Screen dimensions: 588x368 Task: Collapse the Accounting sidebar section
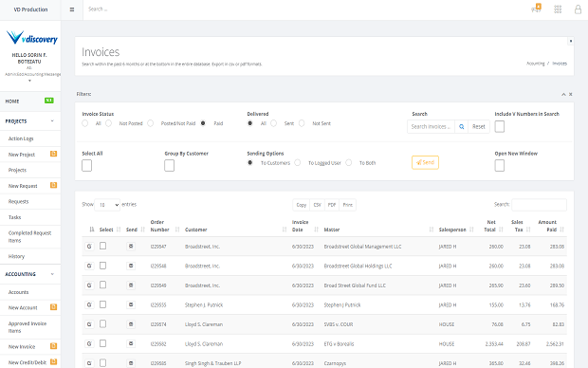(52, 274)
